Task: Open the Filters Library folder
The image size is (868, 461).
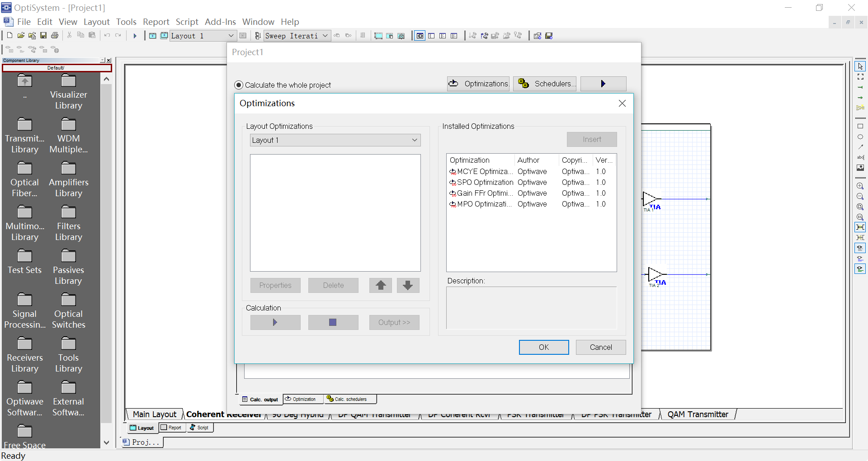Action: pos(68,224)
